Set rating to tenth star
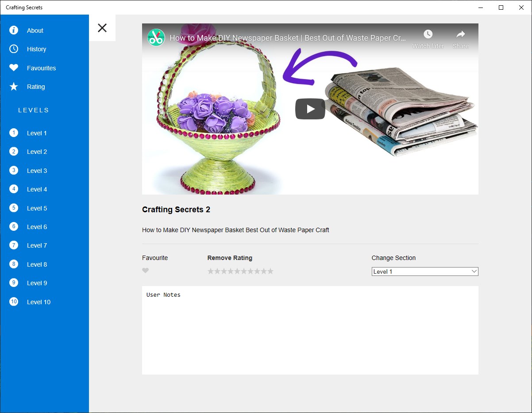Screen dimensions: 532x413 point(270,271)
